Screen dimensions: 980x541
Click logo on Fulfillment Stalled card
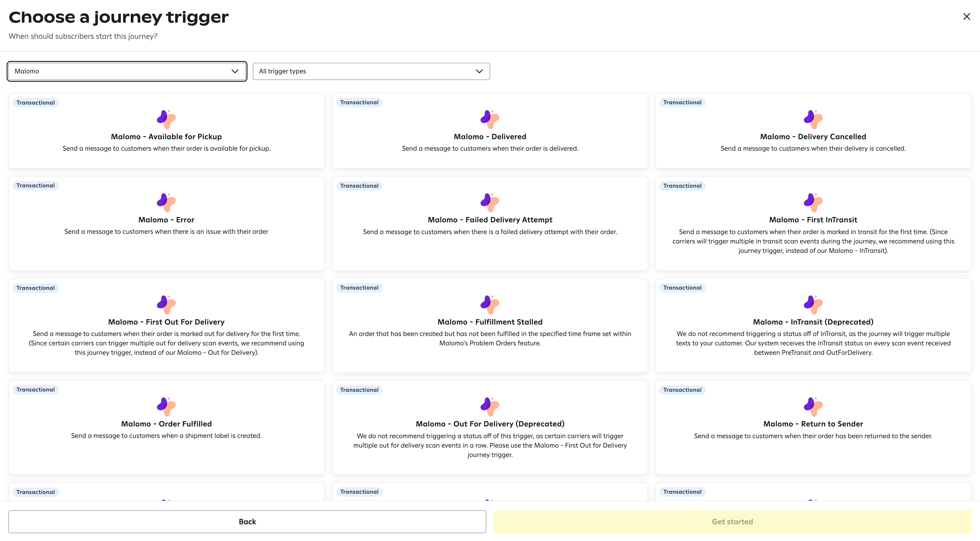coord(490,304)
